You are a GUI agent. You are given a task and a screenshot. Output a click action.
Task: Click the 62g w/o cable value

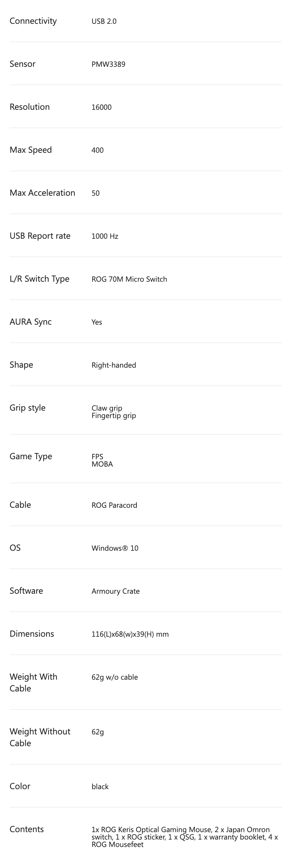point(115,677)
